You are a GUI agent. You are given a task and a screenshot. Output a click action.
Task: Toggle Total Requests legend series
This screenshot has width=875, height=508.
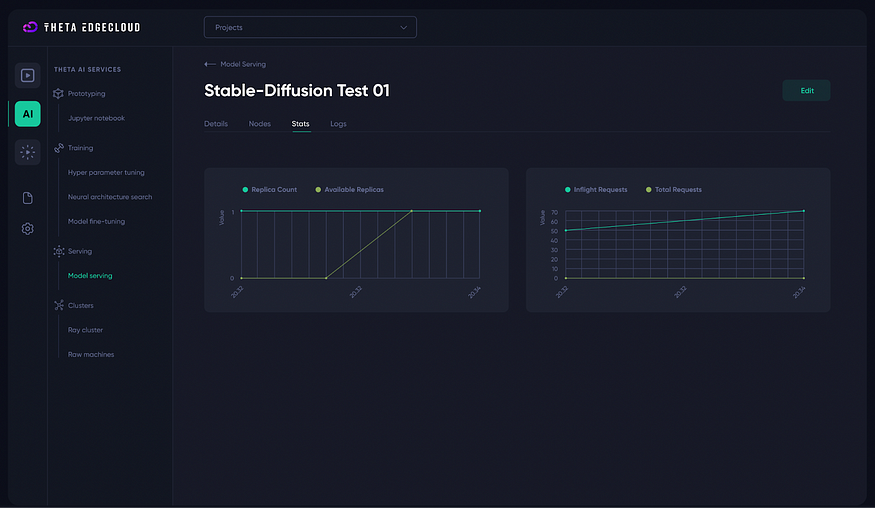(x=674, y=190)
